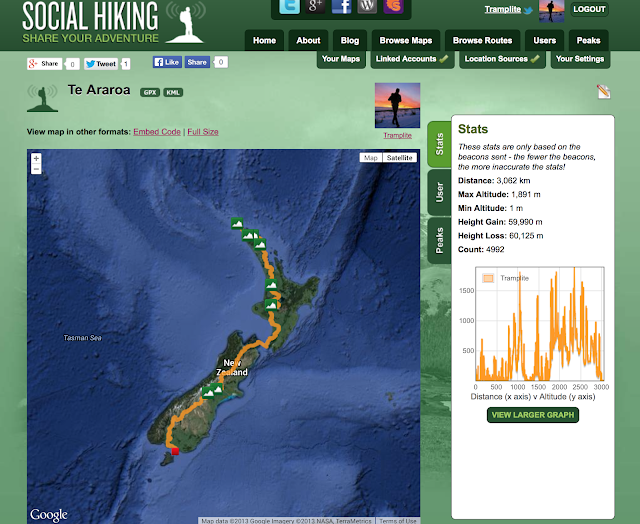Zoom out on the map
Image resolution: width=640 pixels, height=524 pixels.
click(x=36, y=169)
